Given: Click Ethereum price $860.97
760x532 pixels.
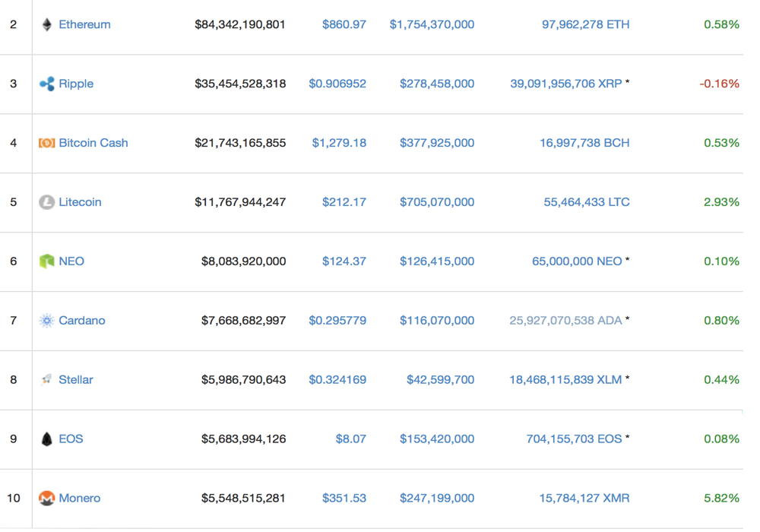Looking at the screenshot, I should pos(344,24).
